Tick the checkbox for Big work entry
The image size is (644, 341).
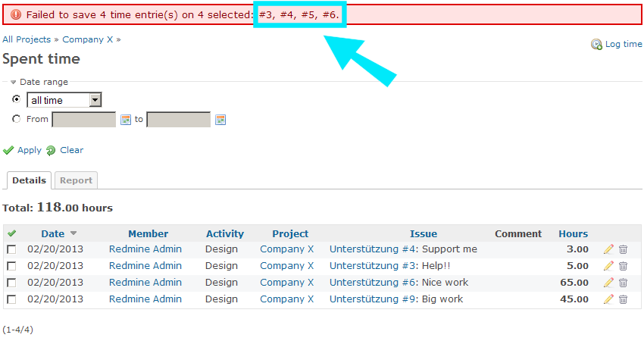[x=12, y=299]
